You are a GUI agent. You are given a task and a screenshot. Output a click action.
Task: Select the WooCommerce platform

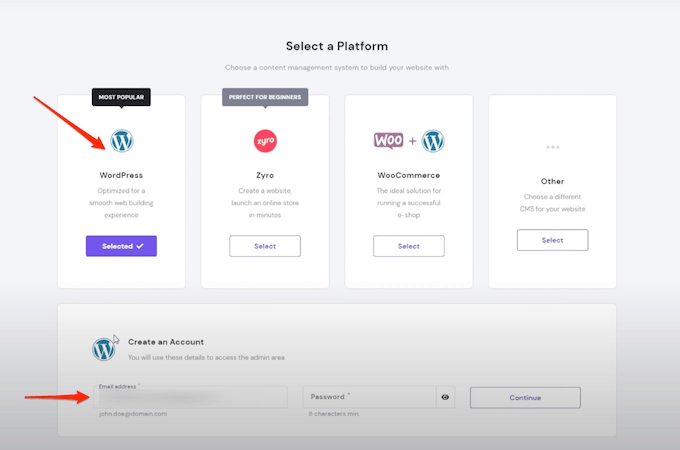coord(409,246)
